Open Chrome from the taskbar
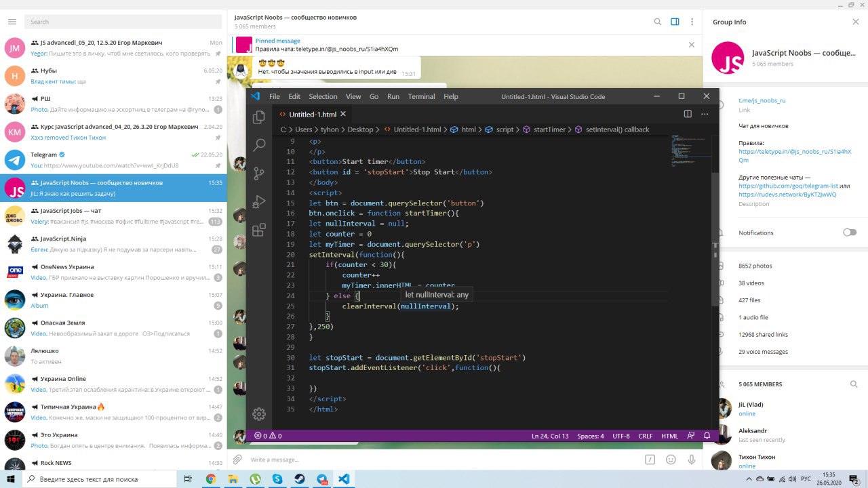The width and height of the screenshot is (868, 488). [x=211, y=479]
